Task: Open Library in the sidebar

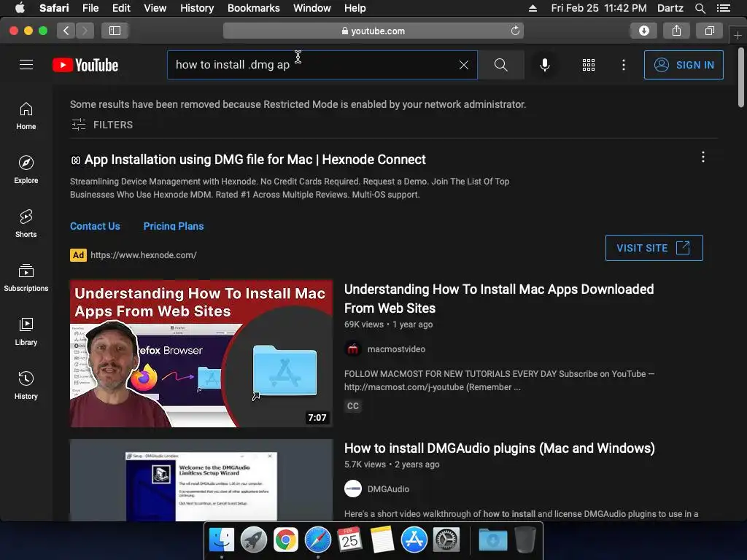Action: (x=26, y=332)
